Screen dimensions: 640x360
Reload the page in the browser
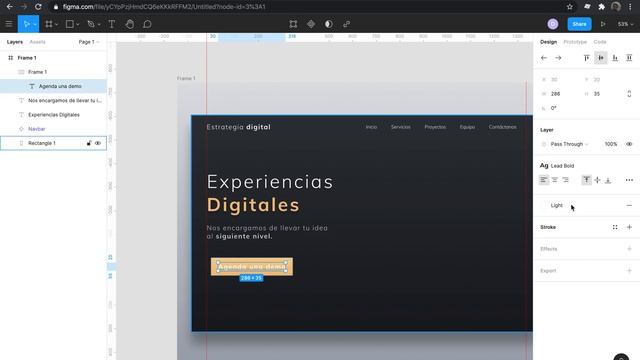(x=38, y=7)
